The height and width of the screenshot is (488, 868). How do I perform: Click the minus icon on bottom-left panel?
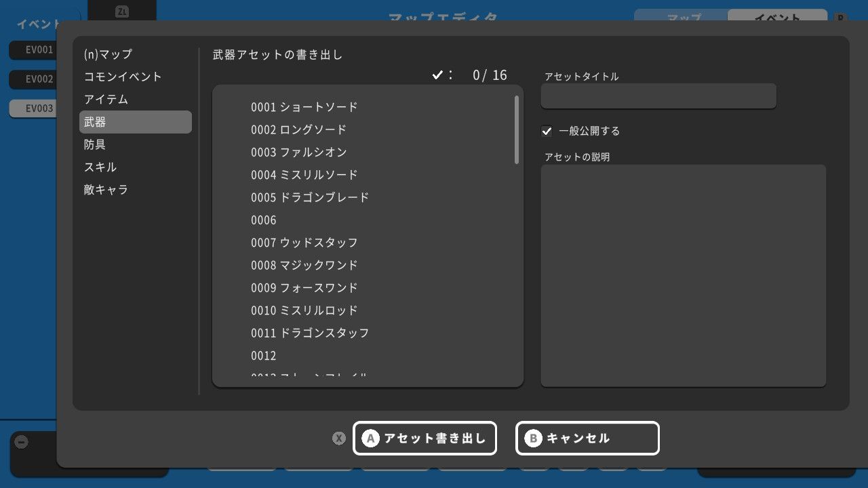point(22,441)
